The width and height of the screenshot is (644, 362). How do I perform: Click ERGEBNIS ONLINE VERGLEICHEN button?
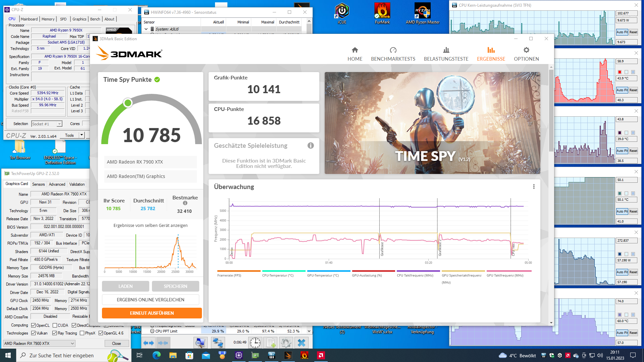tap(151, 300)
